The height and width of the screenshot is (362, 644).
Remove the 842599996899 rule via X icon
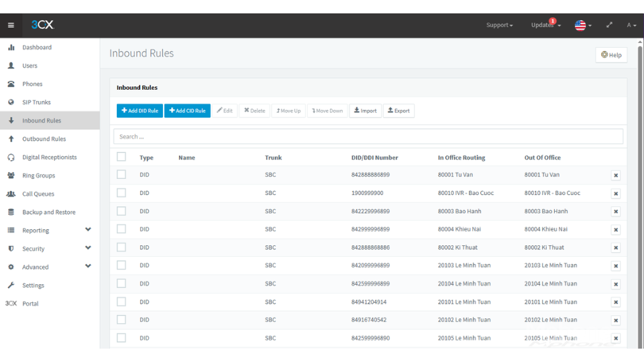pyautogui.click(x=616, y=284)
